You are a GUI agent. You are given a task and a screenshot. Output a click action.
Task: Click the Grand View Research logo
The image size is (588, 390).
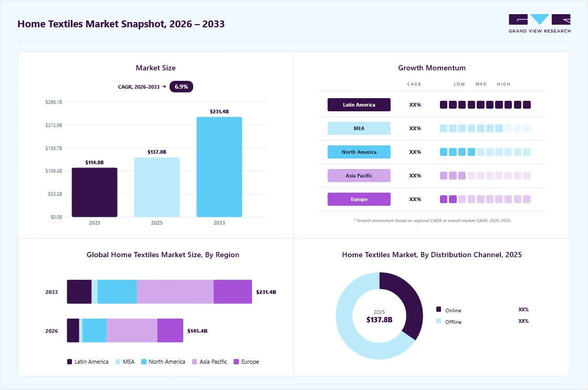click(540, 24)
